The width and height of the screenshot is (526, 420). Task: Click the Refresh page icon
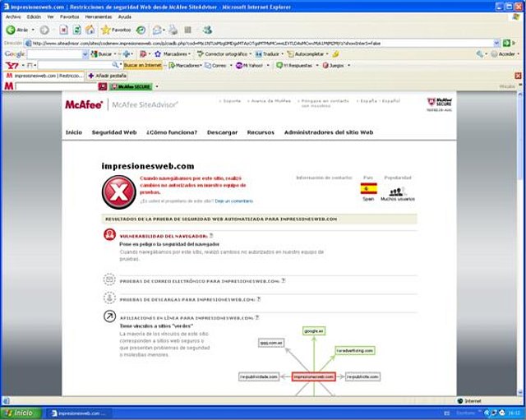(x=76, y=30)
